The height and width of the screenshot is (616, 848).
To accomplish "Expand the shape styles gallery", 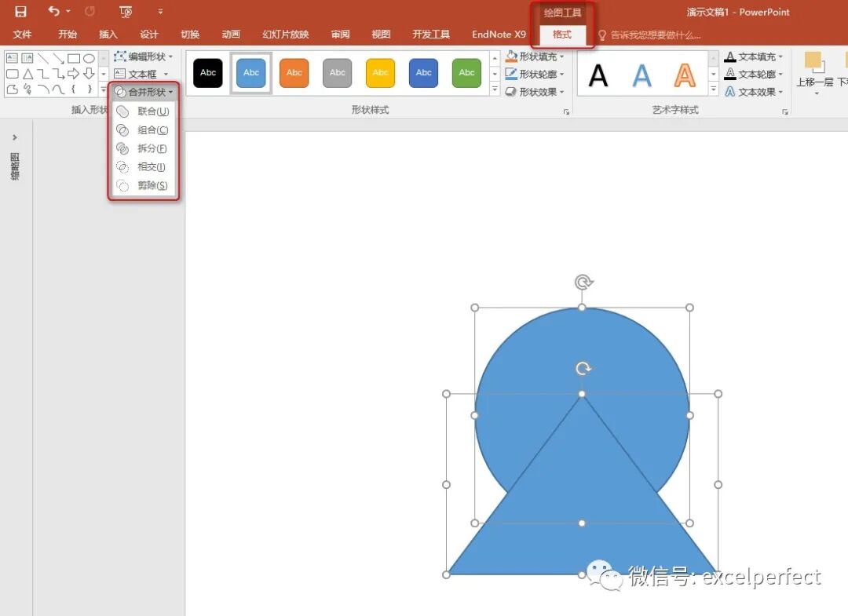I will [495, 89].
